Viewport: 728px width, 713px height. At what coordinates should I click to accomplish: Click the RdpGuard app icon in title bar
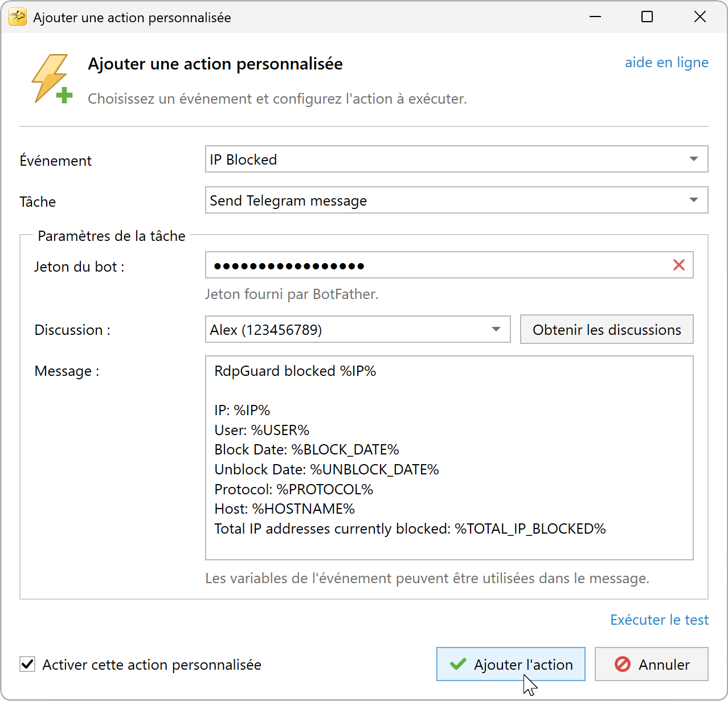(x=18, y=18)
